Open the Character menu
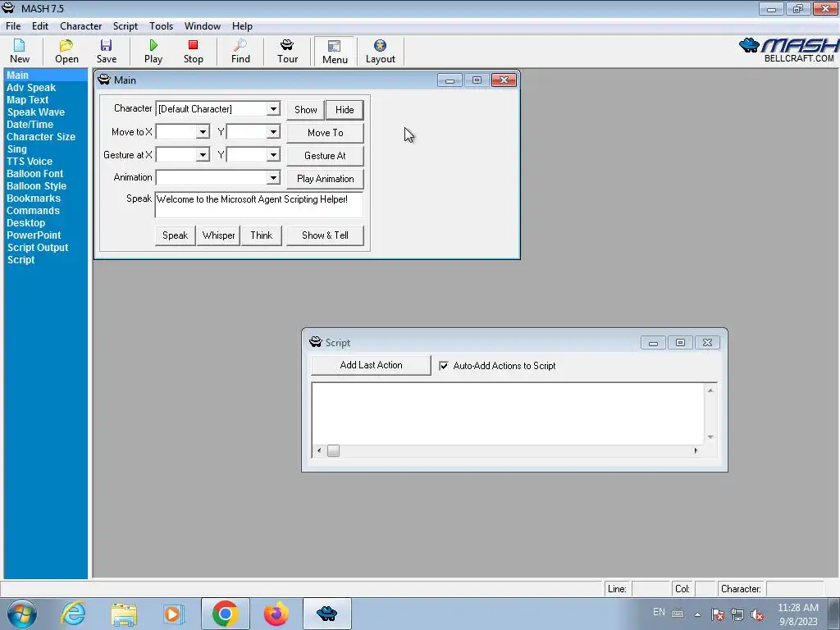This screenshot has width=840, height=630. point(81,25)
